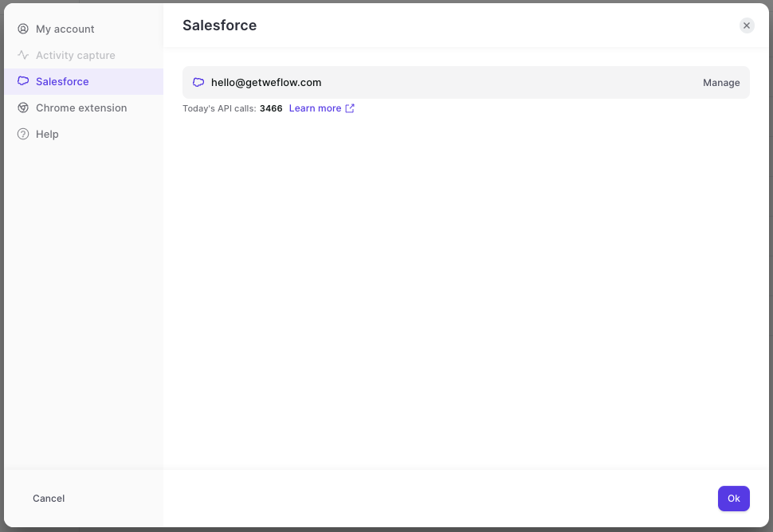The width and height of the screenshot is (773, 532).
Task: Click the API calls count 3466
Action: click(x=271, y=108)
